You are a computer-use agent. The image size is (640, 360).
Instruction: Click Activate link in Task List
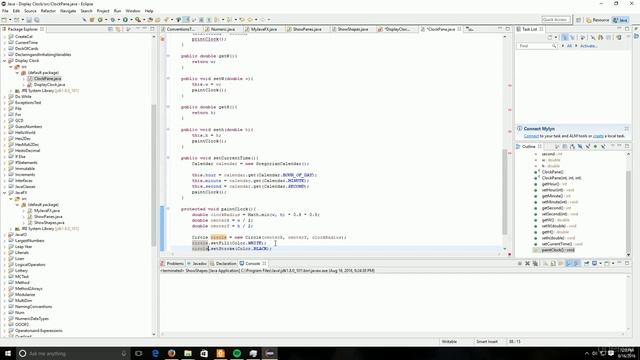click(x=588, y=46)
